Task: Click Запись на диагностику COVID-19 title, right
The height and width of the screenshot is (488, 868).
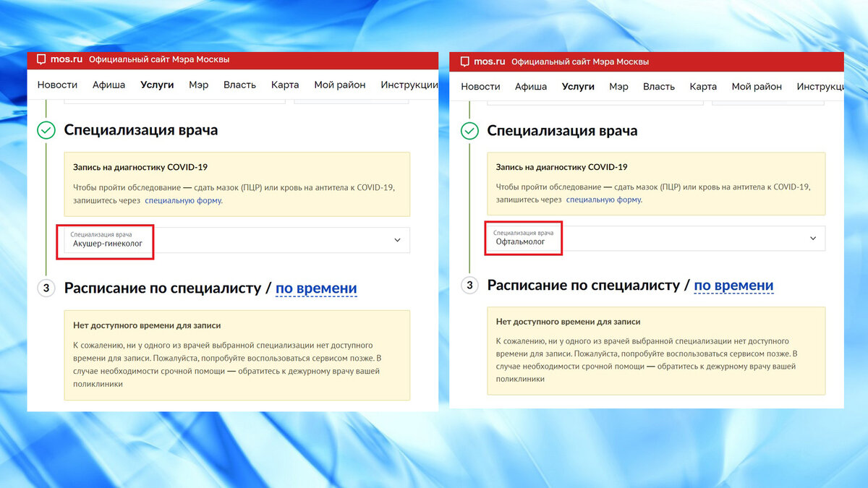Action: click(x=562, y=167)
